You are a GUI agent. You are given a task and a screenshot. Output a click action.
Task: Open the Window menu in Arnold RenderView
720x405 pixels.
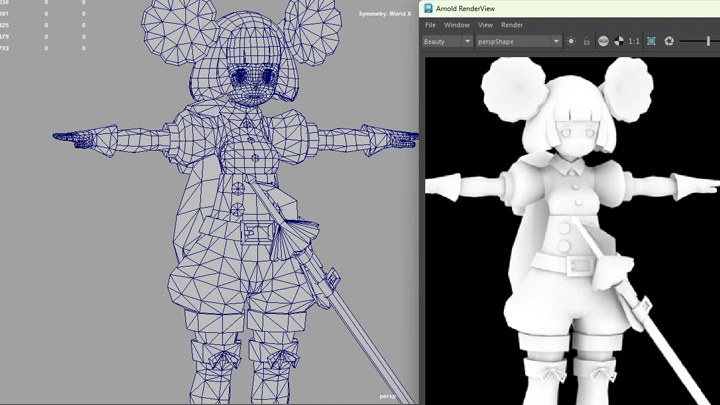pyautogui.click(x=456, y=25)
